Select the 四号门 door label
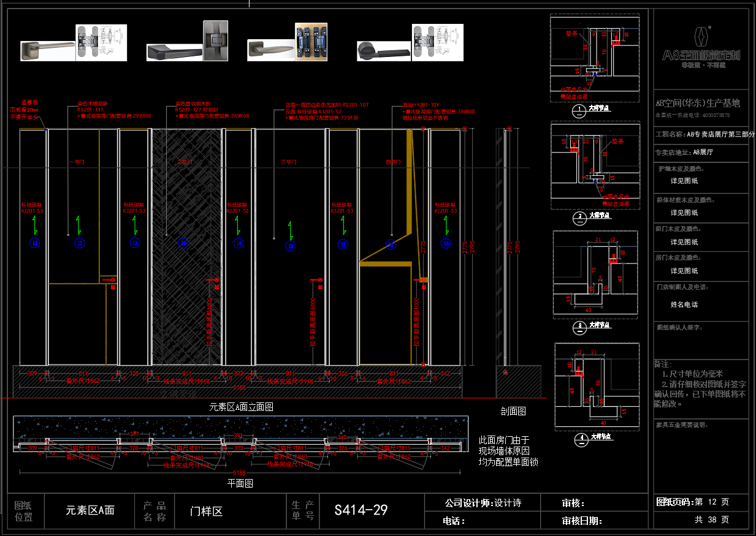 (x=392, y=162)
